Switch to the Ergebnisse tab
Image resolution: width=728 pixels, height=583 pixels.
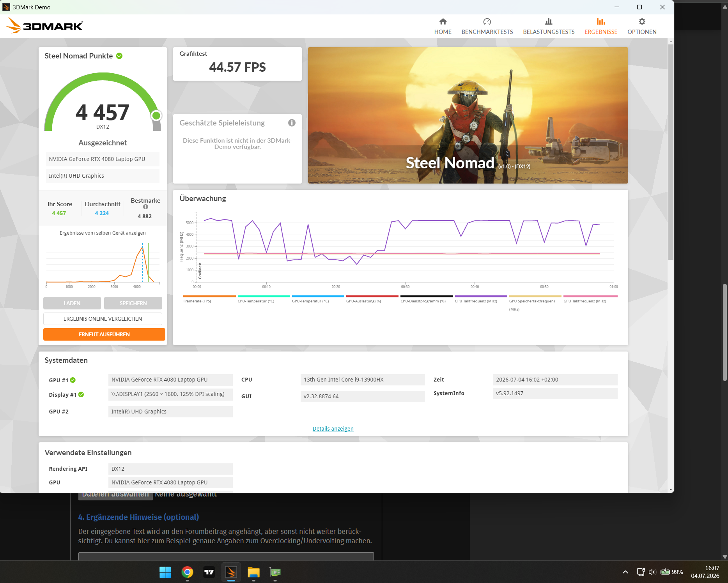pos(600,26)
